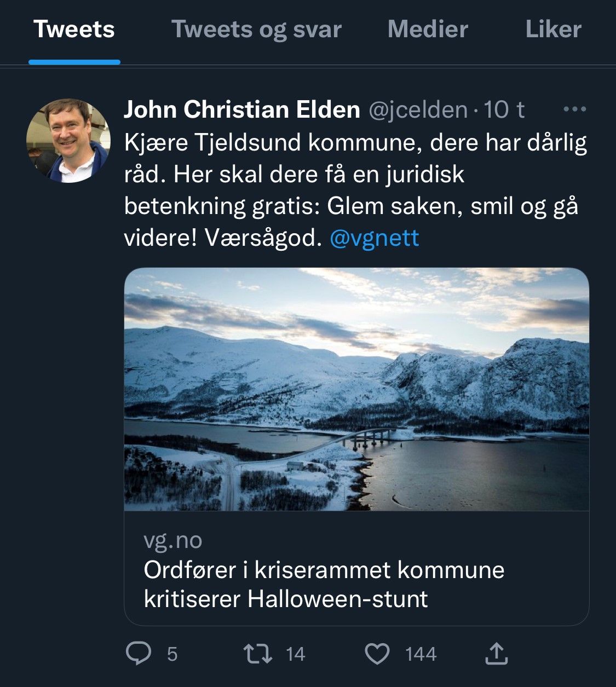Click the vg.no source domain label
The height and width of the screenshot is (687, 616).
pyautogui.click(x=173, y=540)
